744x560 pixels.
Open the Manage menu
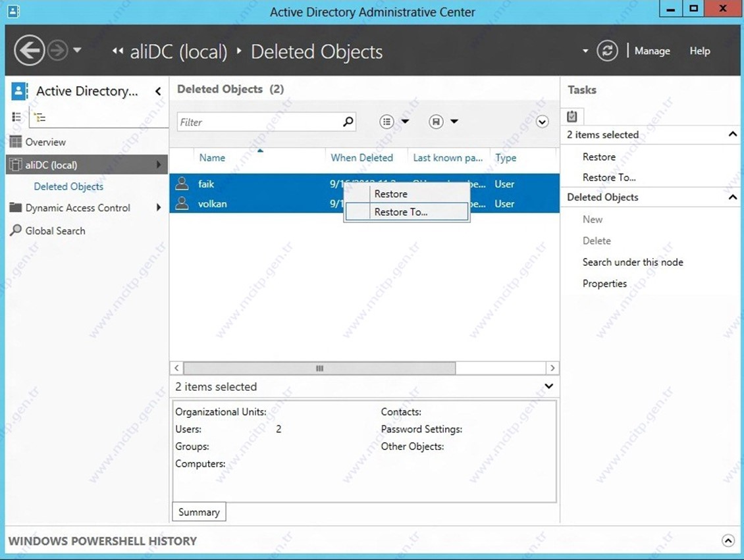pyautogui.click(x=652, y=51)
